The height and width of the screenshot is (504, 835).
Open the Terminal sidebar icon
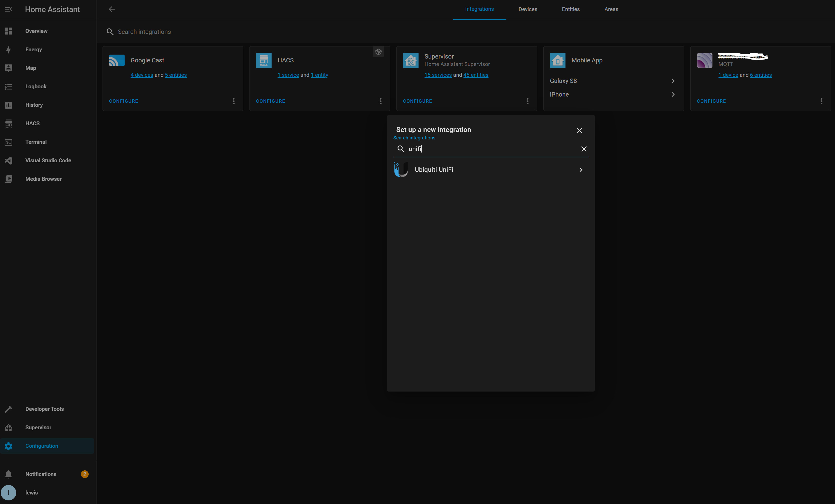click(8, 142)
